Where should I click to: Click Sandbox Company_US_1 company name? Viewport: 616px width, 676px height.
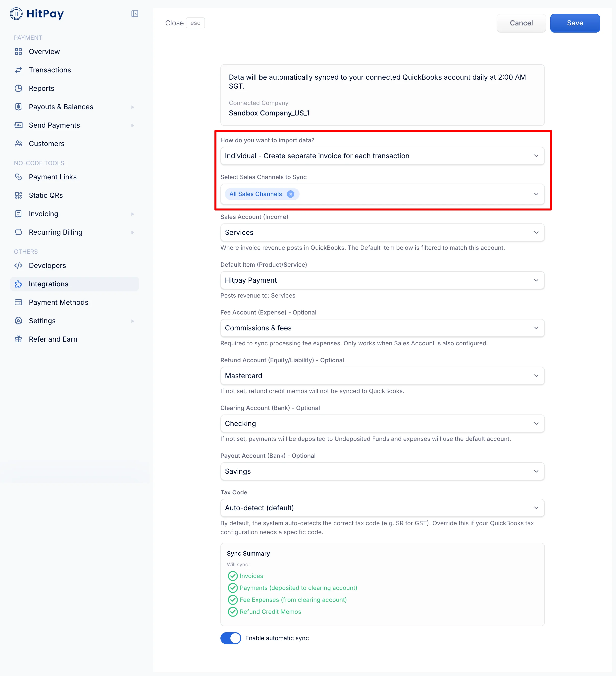coord(269,113)
